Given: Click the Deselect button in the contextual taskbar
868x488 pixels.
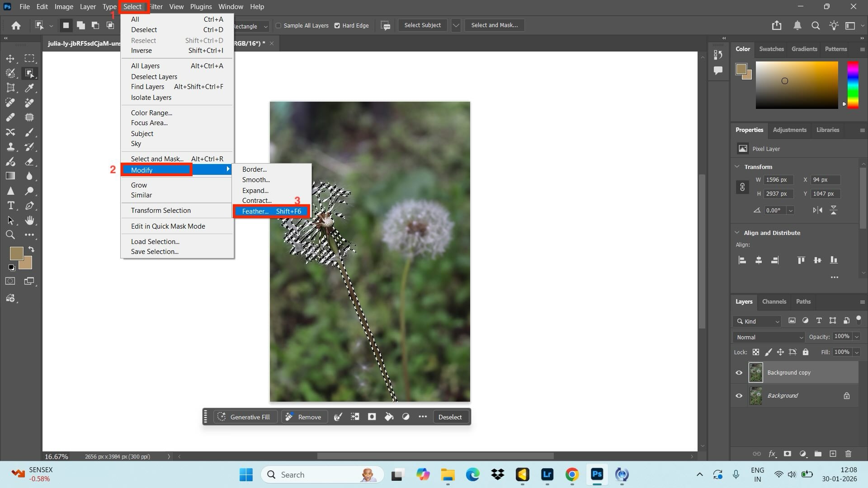Looking at the screenshot, I should [x=450, y=417].
